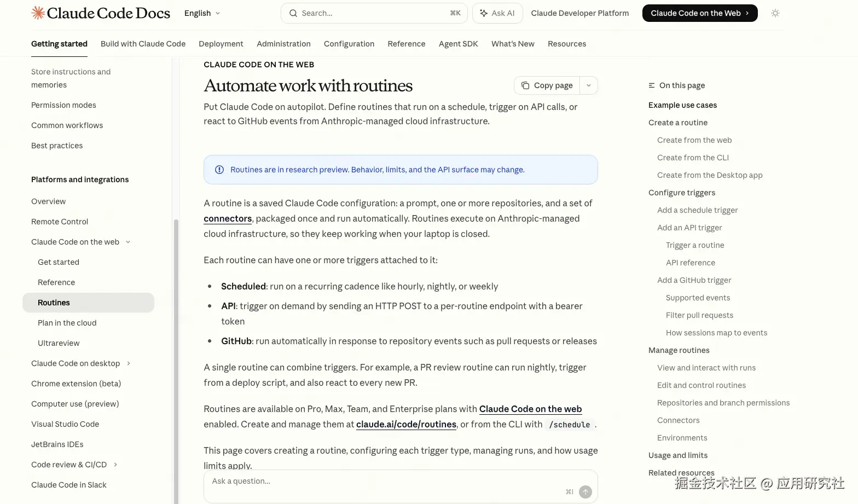The height and width of the screenshot is (504, 858).
Task: Open Permission modes in the sidebar
Action: (63, 105)
